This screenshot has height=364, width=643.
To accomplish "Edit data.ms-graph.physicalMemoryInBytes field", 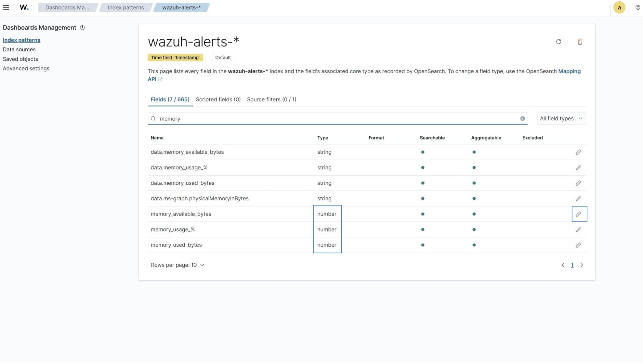I will 578,198.
